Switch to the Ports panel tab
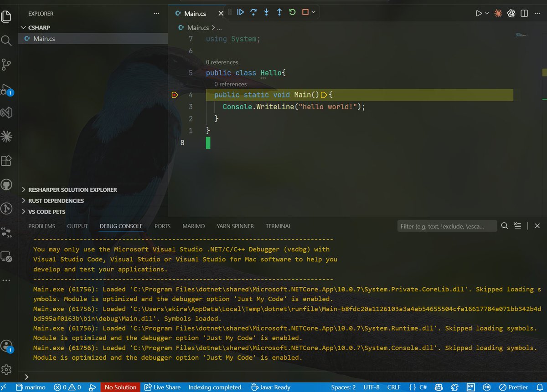The width and height of the screenshot is (547, 392). click(162, 226)
